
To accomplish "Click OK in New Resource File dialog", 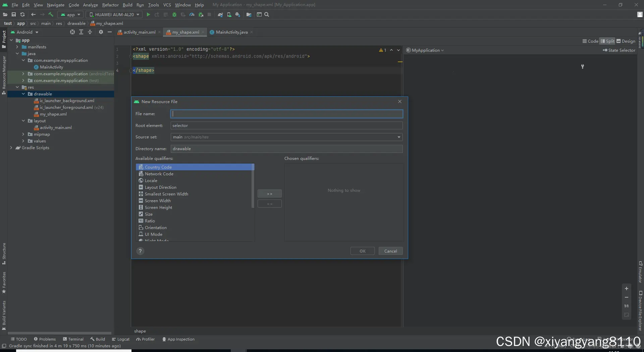I will coord(363,251).
